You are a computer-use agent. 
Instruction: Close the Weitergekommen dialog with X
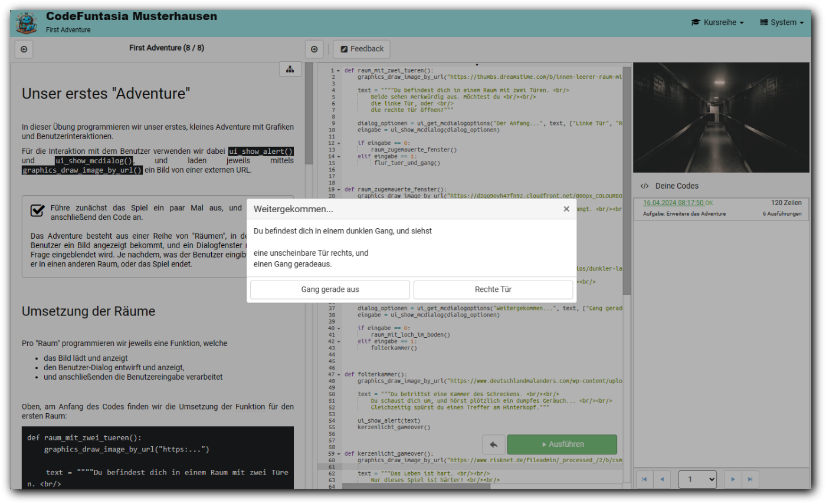coord(566,209)
